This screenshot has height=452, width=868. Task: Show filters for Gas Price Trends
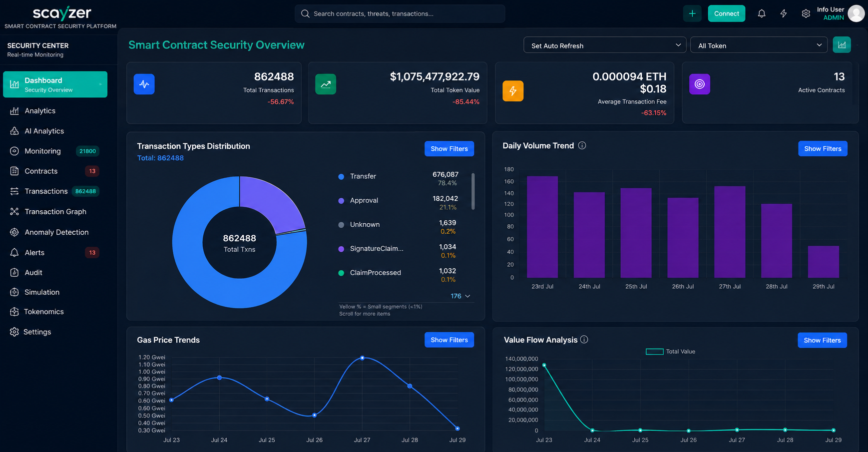pyautogui.click(x=449, y=340)
